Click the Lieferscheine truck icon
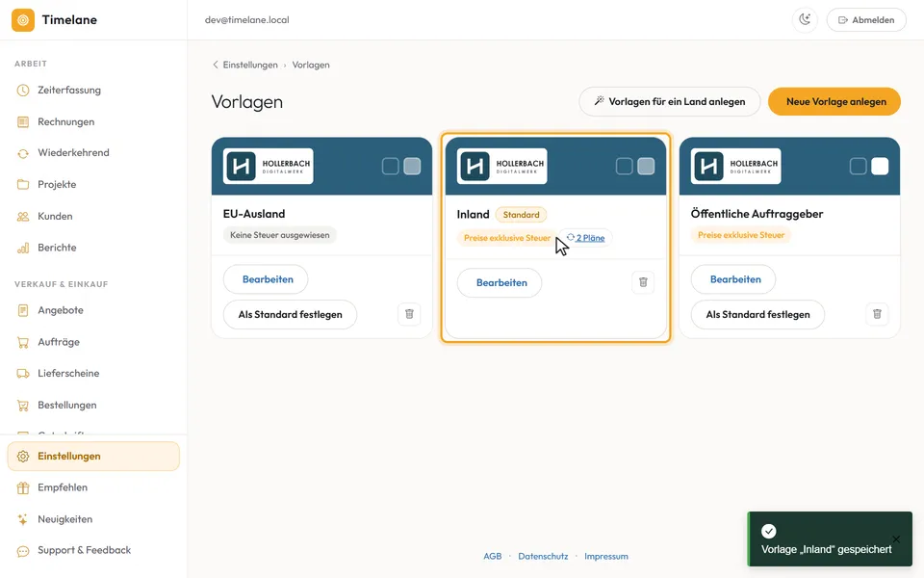 click(23, 374)
